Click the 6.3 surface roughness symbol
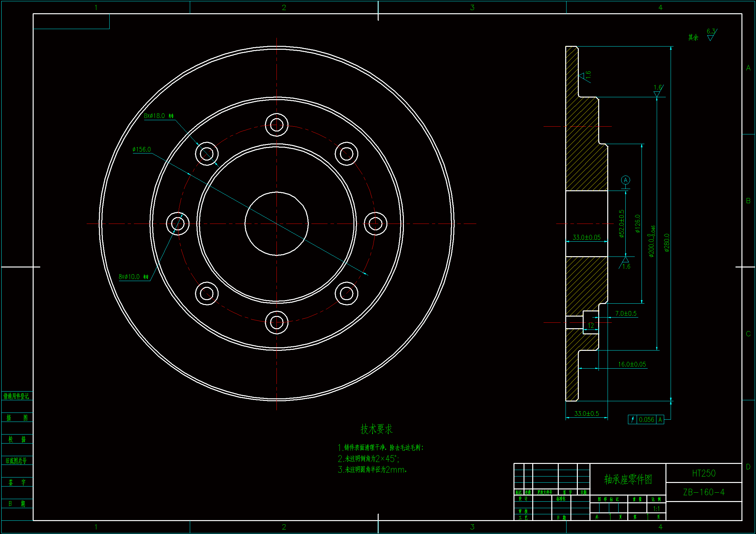 pos(711,35)
